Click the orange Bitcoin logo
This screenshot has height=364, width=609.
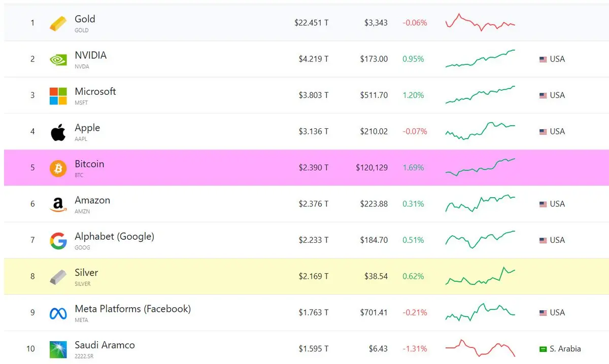[x=58, y=168]
